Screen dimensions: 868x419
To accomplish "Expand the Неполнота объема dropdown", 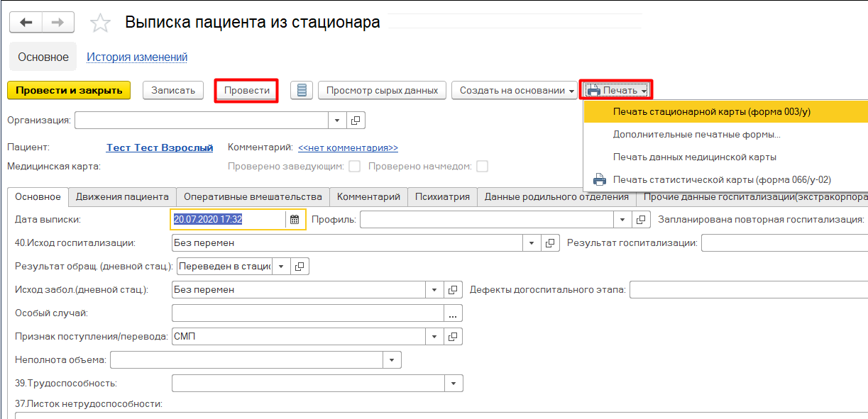I will 392,360.
